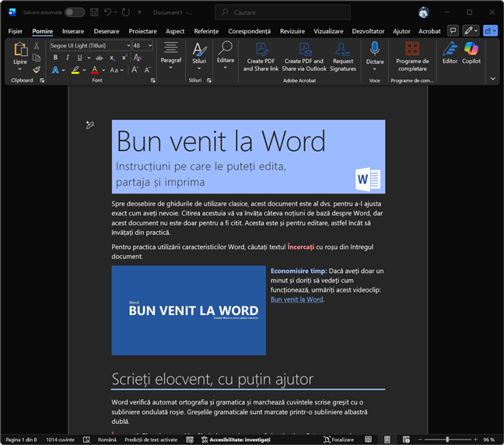
Task: Apply yellow text highlight color
Action: 75,70
